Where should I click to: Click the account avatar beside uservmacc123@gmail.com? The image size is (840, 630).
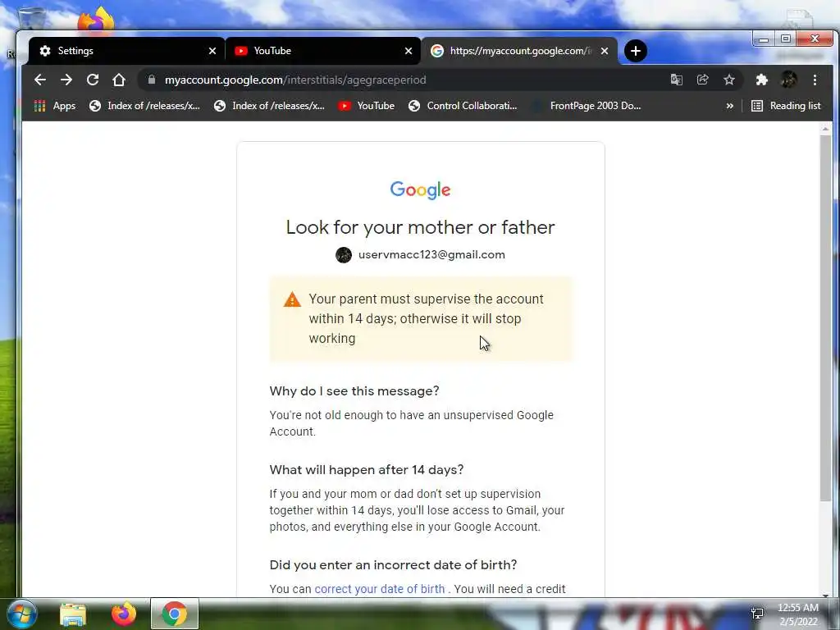tap(344, 255)
